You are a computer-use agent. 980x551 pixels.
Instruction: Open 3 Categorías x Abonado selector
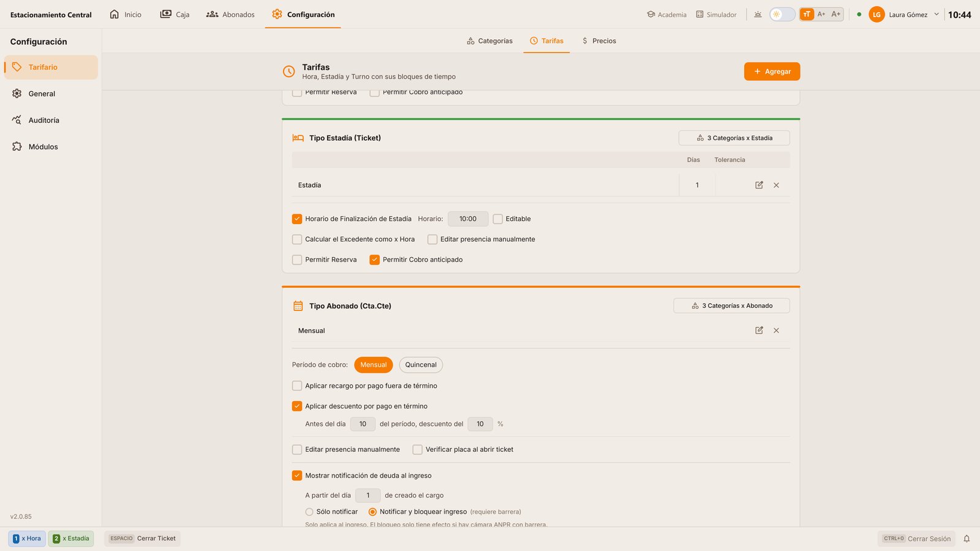click(731, 305)
